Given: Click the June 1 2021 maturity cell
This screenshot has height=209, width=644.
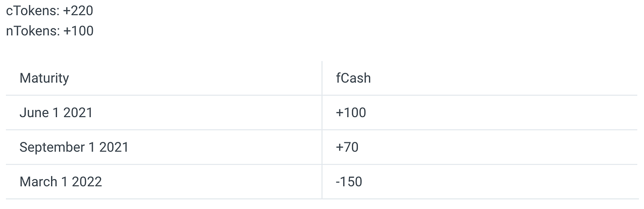Looking at the screenshot, I should click(x=164, y=113).
